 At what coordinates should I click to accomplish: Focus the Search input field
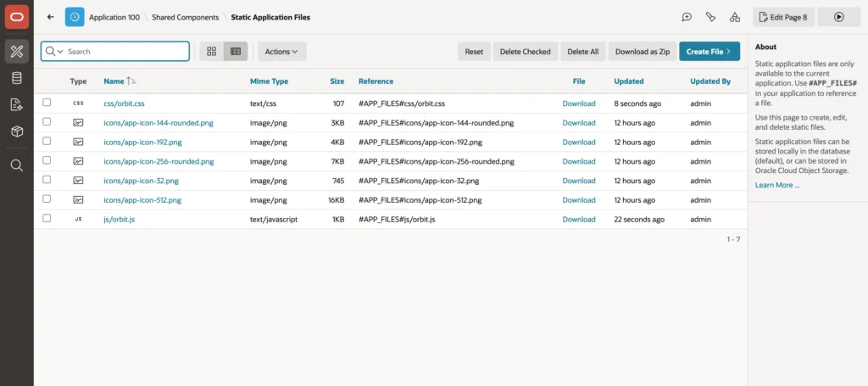coord(126,52)
